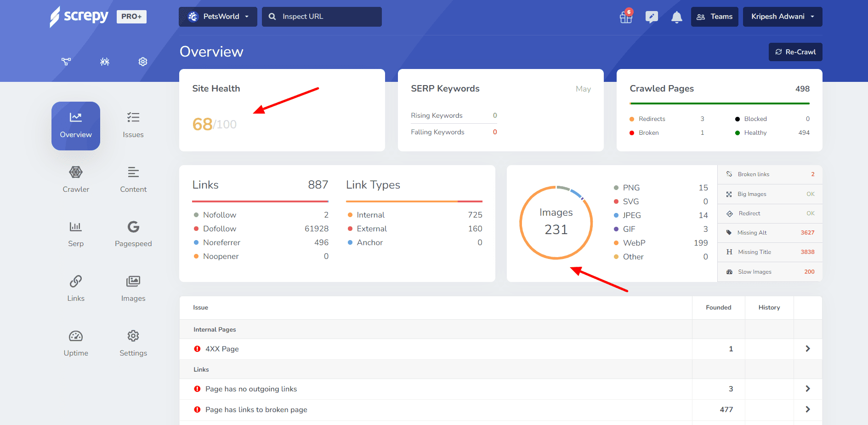Select the Content menu item
868x425 pixels.
(x=133, y=179)
